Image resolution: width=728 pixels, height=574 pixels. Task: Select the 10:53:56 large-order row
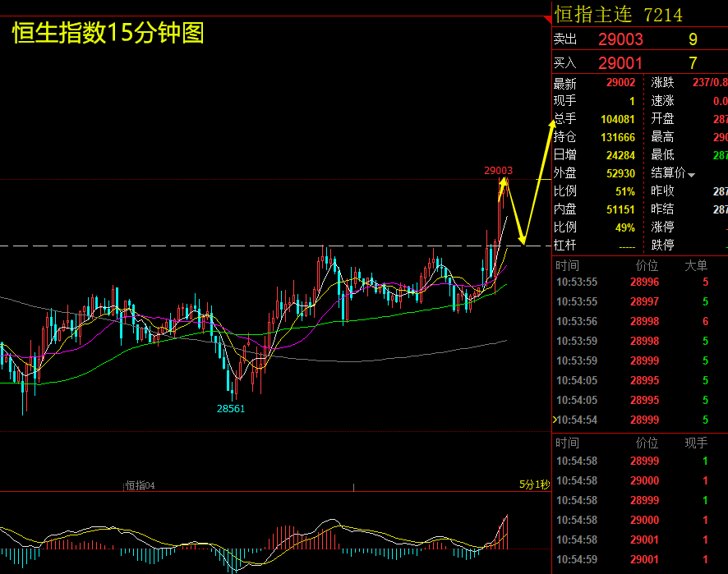[x=640, y=322]
